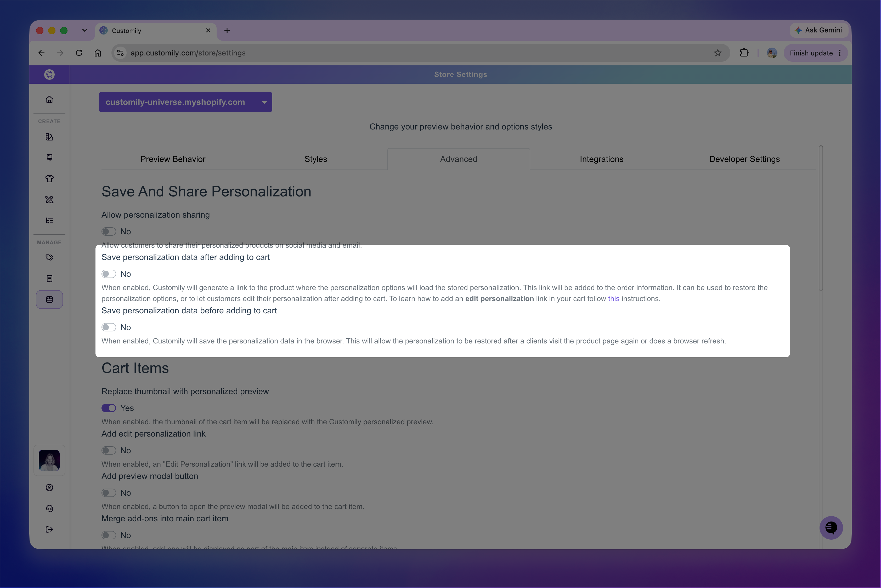This screenshot has width=881, height=588.
Task: Open the Finish update three-dot menu
Action: [840, 53]
